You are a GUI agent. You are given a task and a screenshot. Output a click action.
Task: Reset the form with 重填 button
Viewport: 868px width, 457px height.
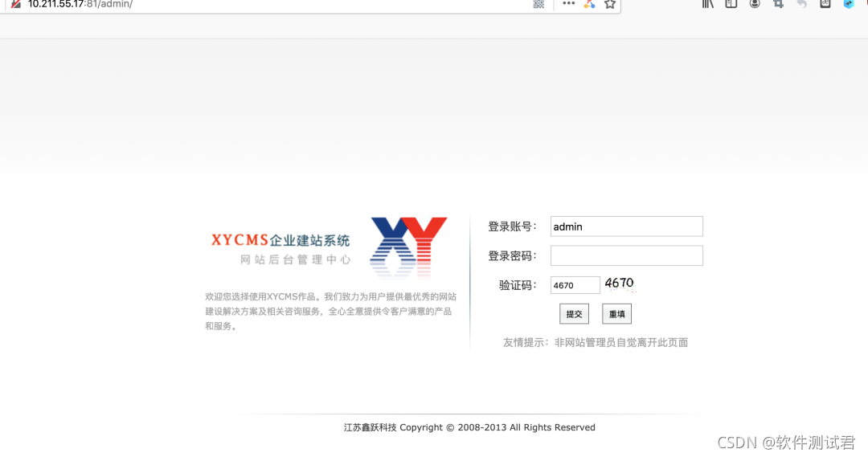tap(616, 314)
